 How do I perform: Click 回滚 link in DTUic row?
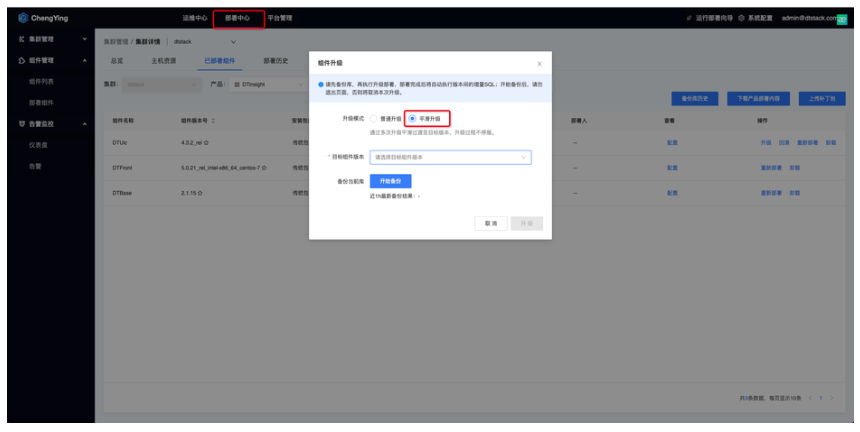pos(784,143)
